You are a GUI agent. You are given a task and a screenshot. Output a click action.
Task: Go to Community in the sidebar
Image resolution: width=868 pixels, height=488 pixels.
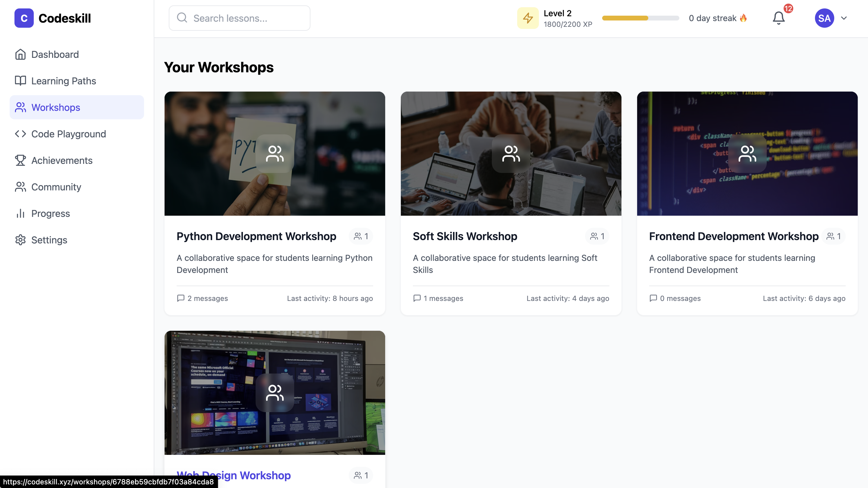[56, 187]
